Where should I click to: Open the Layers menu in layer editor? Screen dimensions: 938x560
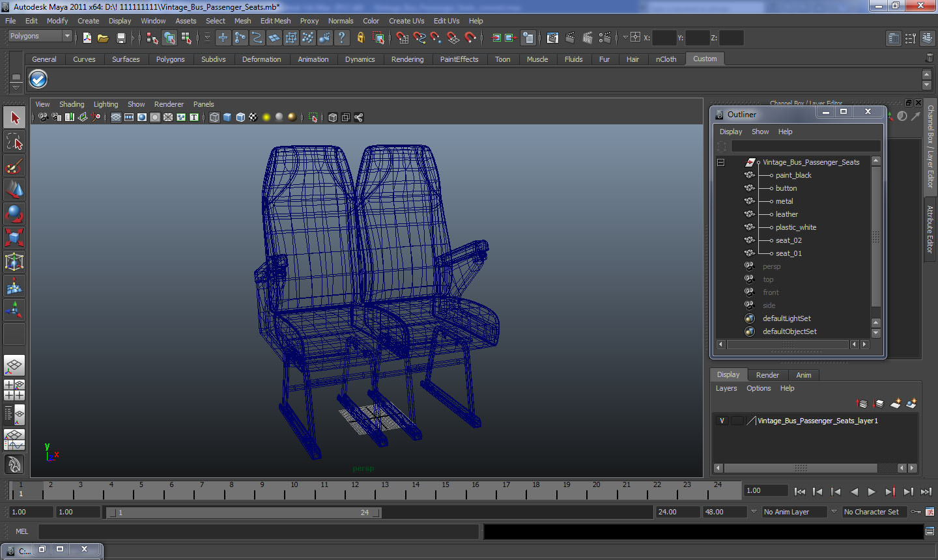726,388
